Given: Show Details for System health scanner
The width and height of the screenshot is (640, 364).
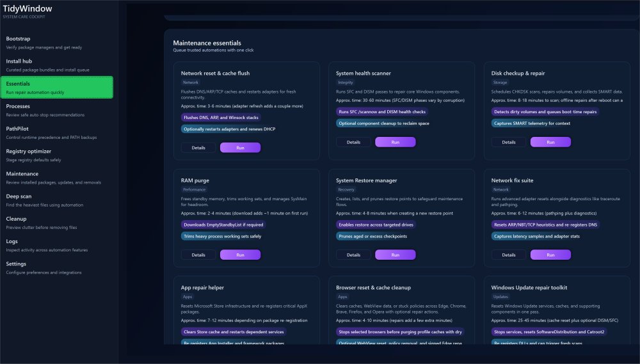Looking at the screenshot, I should point(353,142).
